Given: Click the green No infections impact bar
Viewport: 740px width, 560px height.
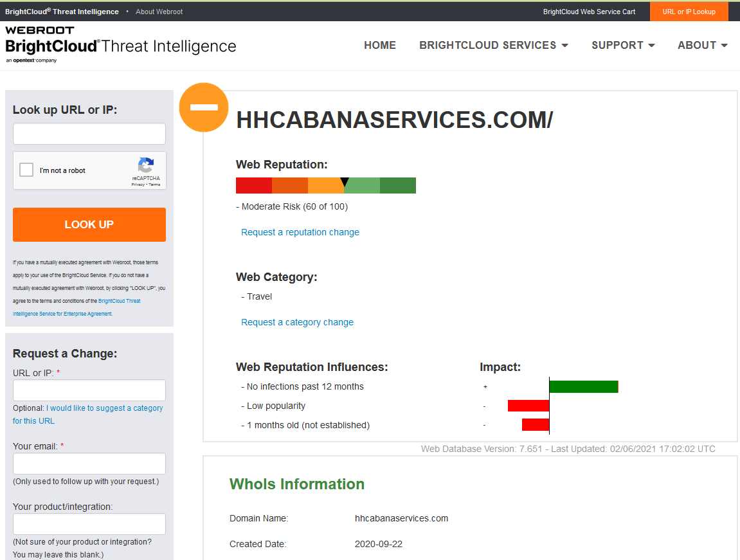Looking at the screenshot, I should click(584, 386).
